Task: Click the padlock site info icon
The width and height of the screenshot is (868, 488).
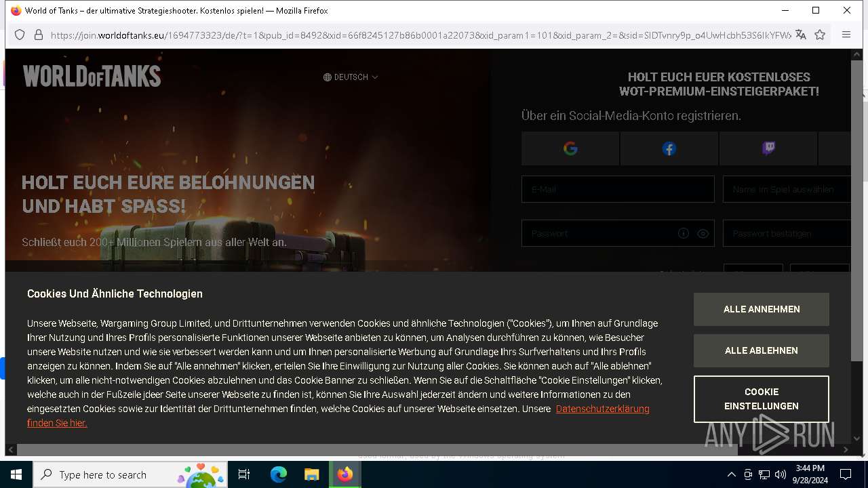Action: [x=39, y=35]
